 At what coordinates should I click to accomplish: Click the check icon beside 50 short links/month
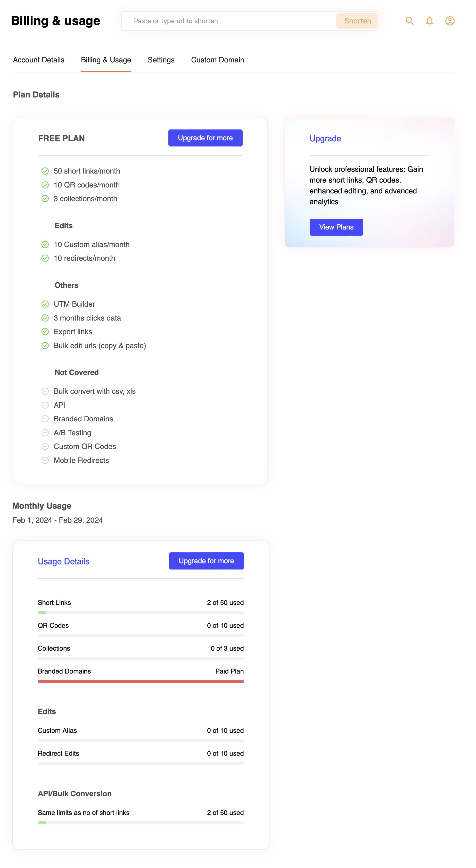pyautogui.click(x=45, y=171)
